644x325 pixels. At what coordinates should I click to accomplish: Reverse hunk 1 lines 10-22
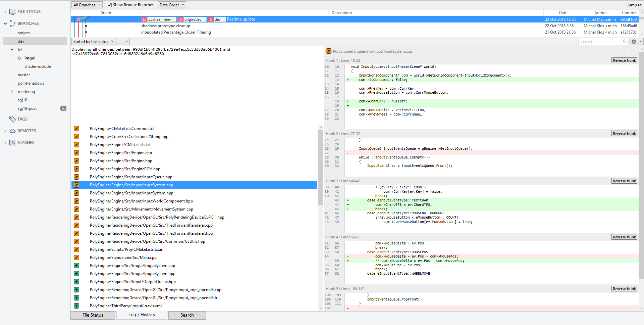point(624,61)
